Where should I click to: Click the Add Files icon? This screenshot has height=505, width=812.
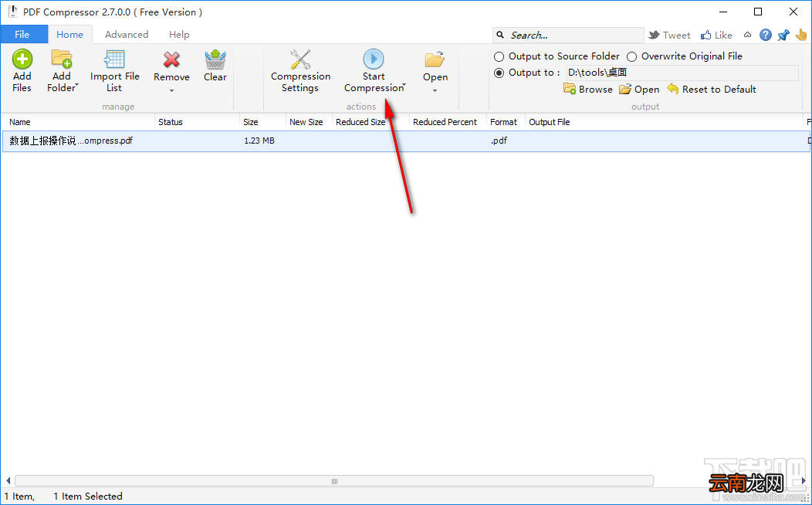pos(22,59)
